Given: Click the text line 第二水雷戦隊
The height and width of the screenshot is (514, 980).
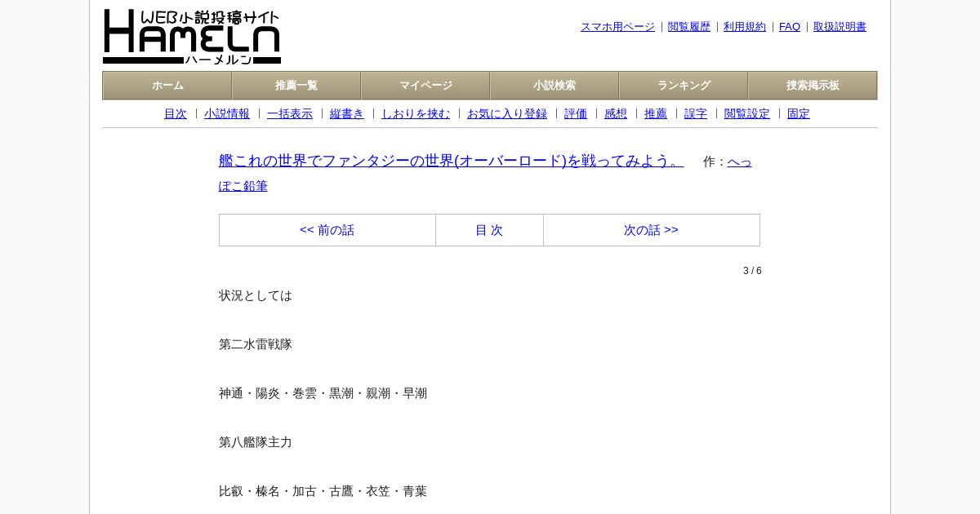Looking at the screenshot, I should click(256, 344).
